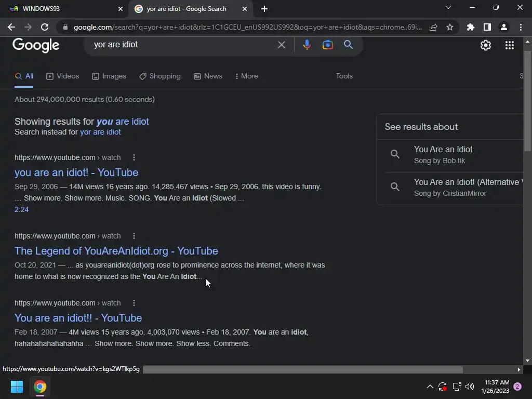Screen dimensions: 532x399
Task: Reload the current page
Action: pos(45,27)
